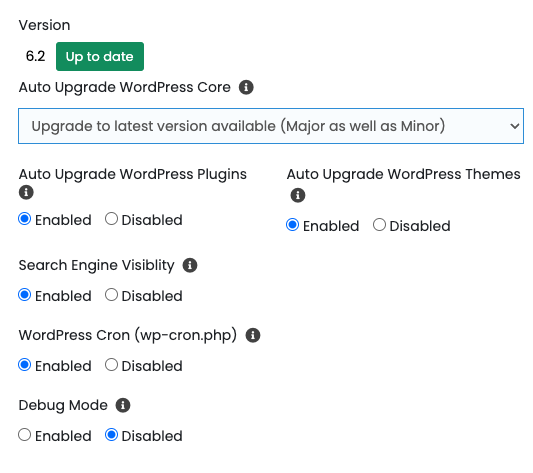533x473 pixels.
Task: Choose Enabled for WordPress Cron
Action: coord(24,365)
